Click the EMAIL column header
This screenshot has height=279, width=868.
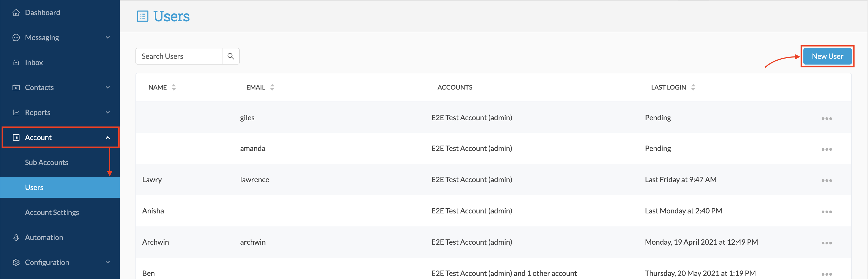tap(255, 87)
